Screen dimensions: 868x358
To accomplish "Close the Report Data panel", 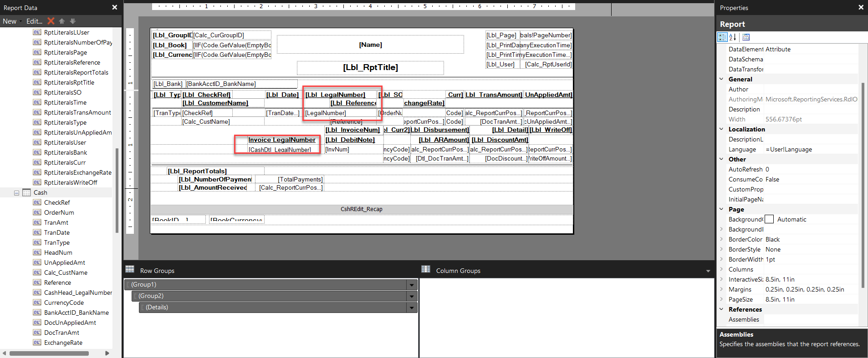I will point(115,7).
